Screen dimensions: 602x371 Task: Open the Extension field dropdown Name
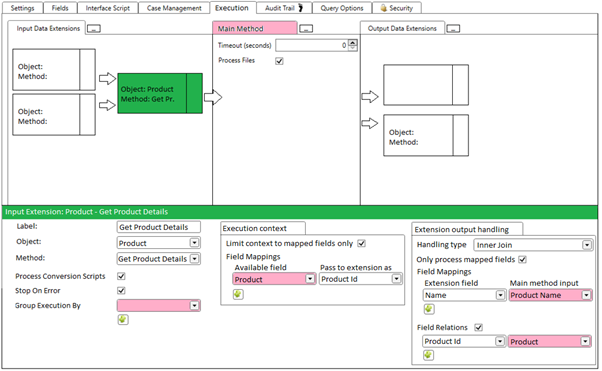click(x=464, y=295)
